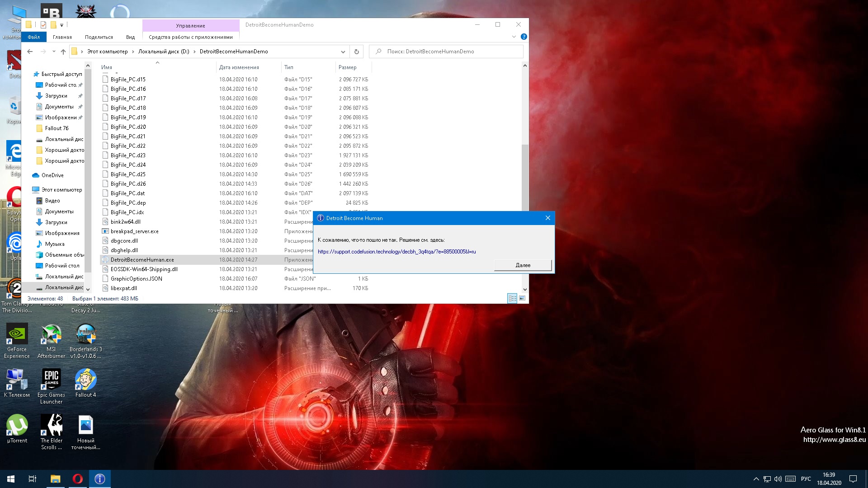The image size is (868, 488).
Task: Click navigation pane scrollbar thumb
Action: tap(88, 171)
